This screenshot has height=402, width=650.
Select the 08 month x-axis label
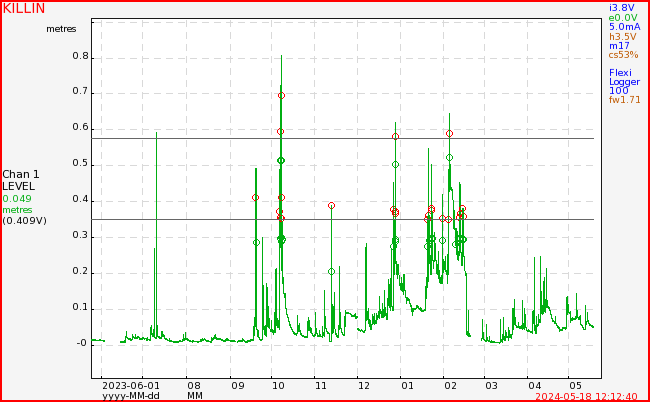tap(194, 386)
